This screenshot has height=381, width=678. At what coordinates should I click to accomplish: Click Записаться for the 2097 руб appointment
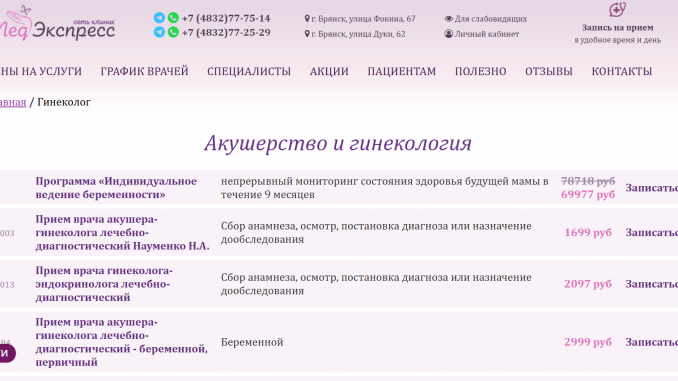pyautogui.click(x=652, y=284)
